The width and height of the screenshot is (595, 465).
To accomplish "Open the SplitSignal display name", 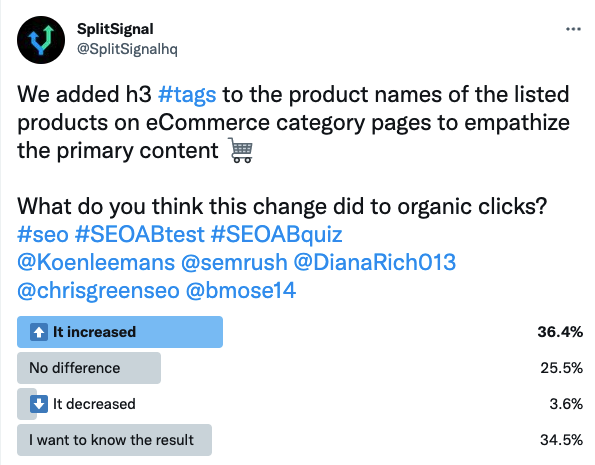I will pos(115,29).
